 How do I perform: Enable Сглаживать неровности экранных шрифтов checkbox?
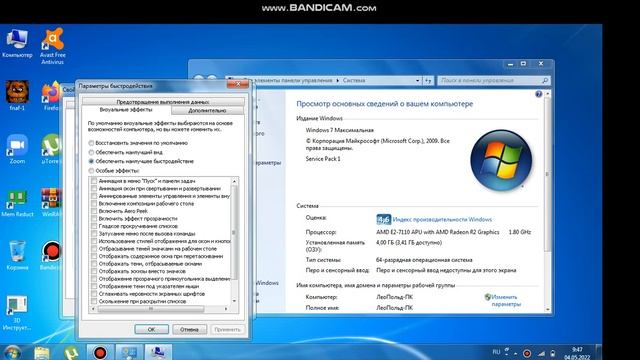(94, 294)
